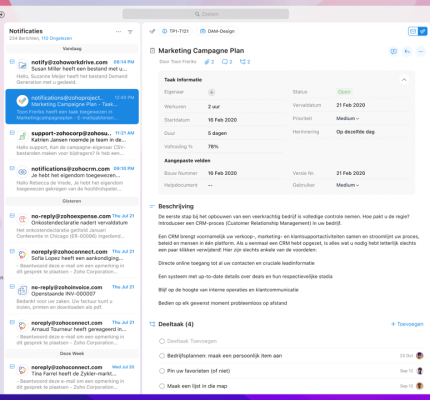Click the reply arrow icon on task
Image resolution: width=430 pixels, height=400 pixels.
pos(407,52)
